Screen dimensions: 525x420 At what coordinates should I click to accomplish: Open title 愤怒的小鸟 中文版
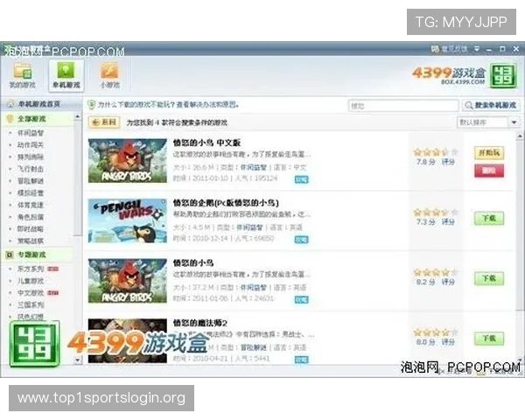tap(206, 143)
